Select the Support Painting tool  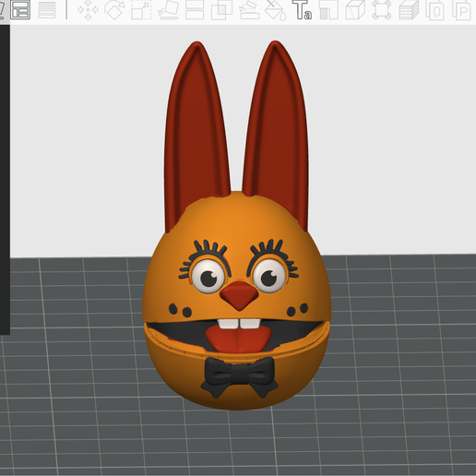[248, 10]
